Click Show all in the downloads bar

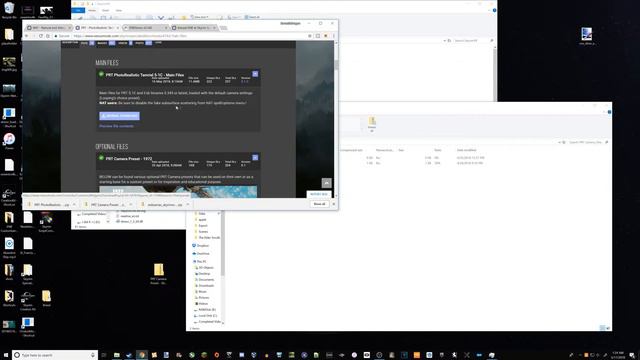[x=319, y=204]
